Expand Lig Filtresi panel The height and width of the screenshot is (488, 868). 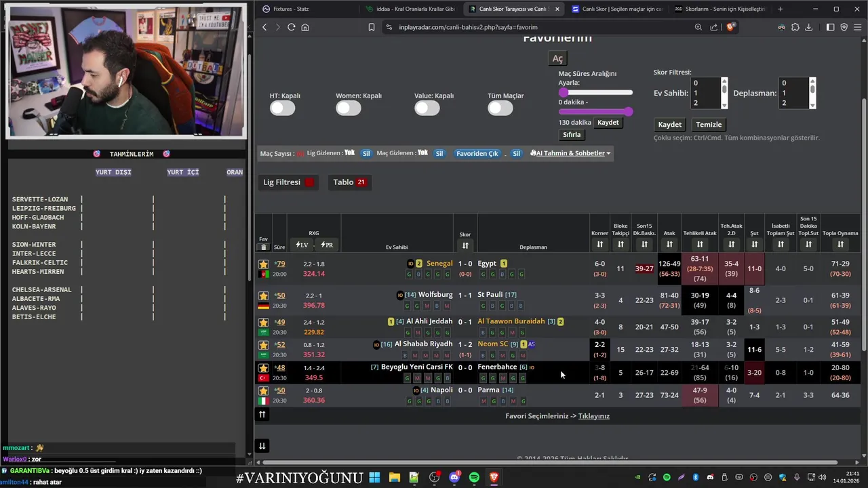pyautogui.click(x=290, y=182)
